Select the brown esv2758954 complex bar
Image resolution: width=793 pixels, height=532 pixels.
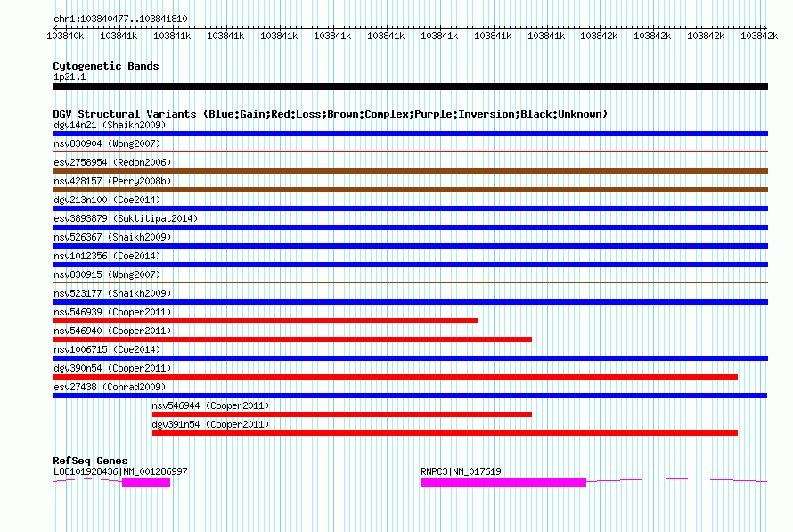pos(410,171)
